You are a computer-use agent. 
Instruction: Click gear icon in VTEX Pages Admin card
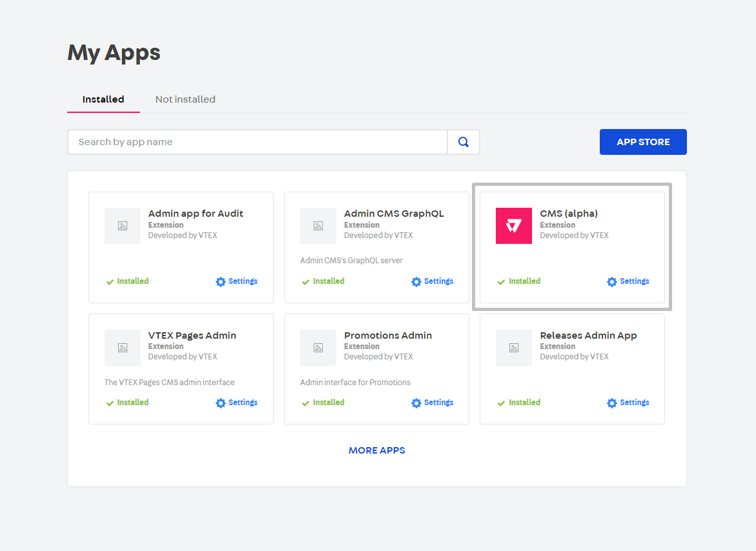tap(220, 403)
